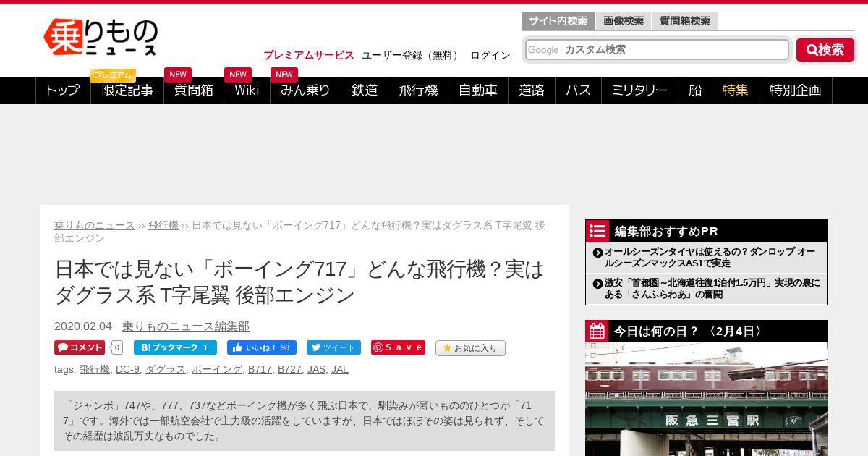This screenshot has height=456, width=868.
Task: Open バス category in navigation bar
Action: click(x=578, y=90)
